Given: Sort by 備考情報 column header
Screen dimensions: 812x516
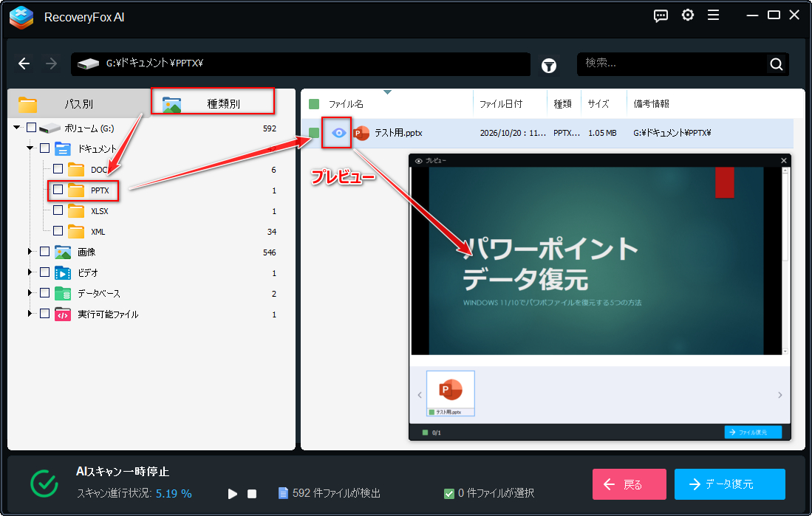Looking at the screenshot, I should [x=651, y=104].
